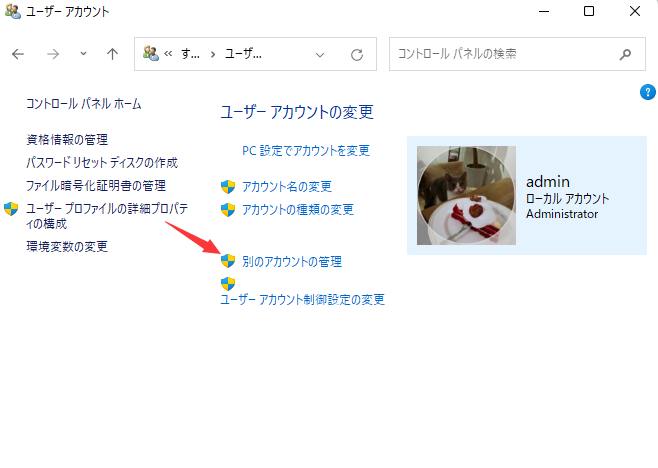Open ユーザー プロファイルの詳細プロパティの構成
This screenshot has height=468, width=658.
point(107,216)
